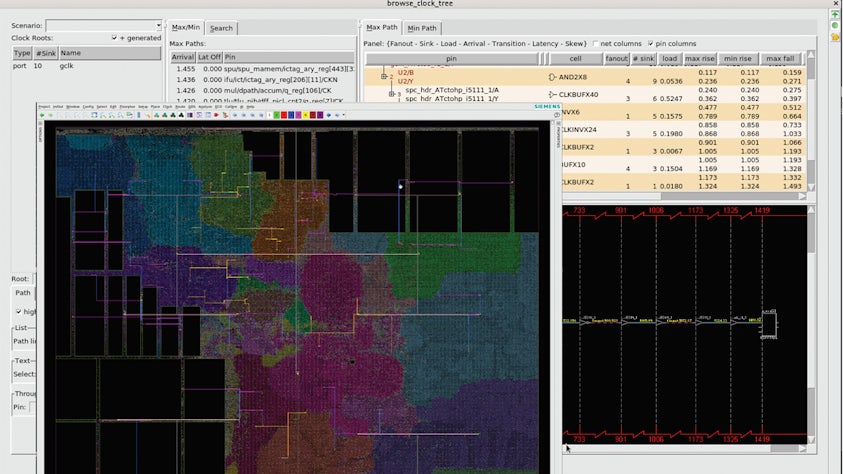This screenshot has height=474, width=843.
Task: Click the 'Type' header in Clock Roots
Action: (x=22, y=53)
